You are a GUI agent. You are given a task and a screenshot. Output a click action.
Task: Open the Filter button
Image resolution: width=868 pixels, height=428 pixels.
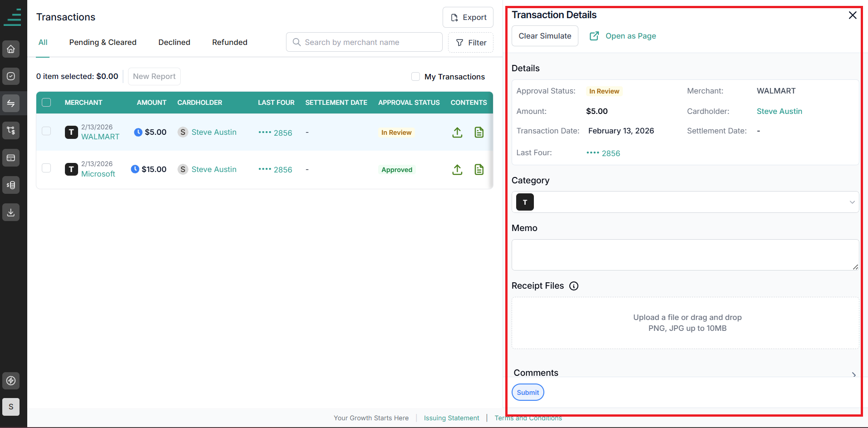471,43
